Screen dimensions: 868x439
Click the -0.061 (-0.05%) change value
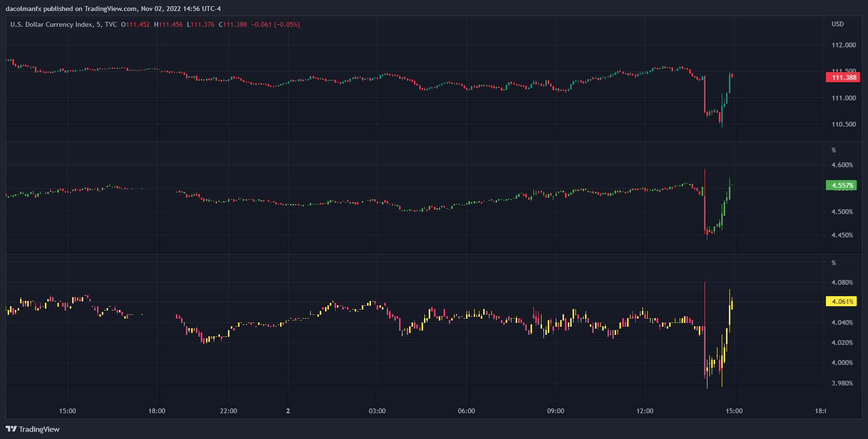click(276, 24)
